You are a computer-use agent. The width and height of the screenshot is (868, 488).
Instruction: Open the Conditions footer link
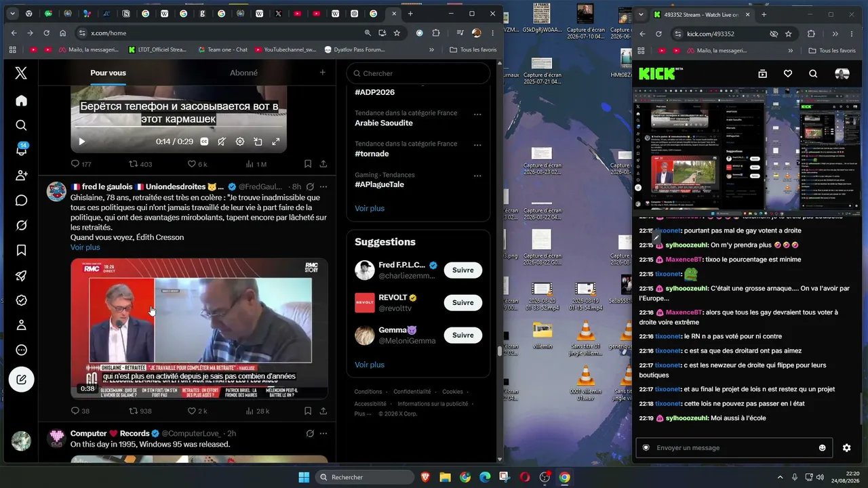point(368,392)
